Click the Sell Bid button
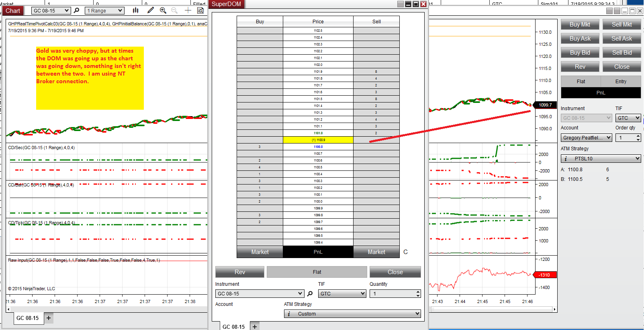 tap(622, 53)
